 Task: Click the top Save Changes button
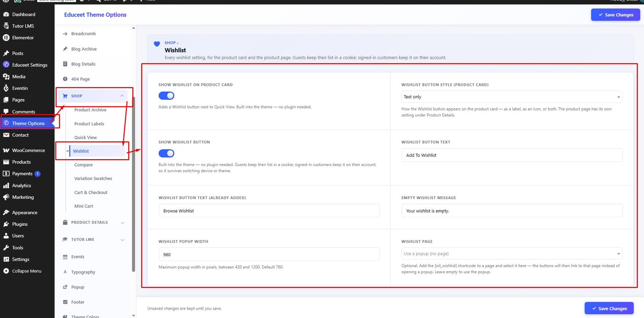coord(615,15)
